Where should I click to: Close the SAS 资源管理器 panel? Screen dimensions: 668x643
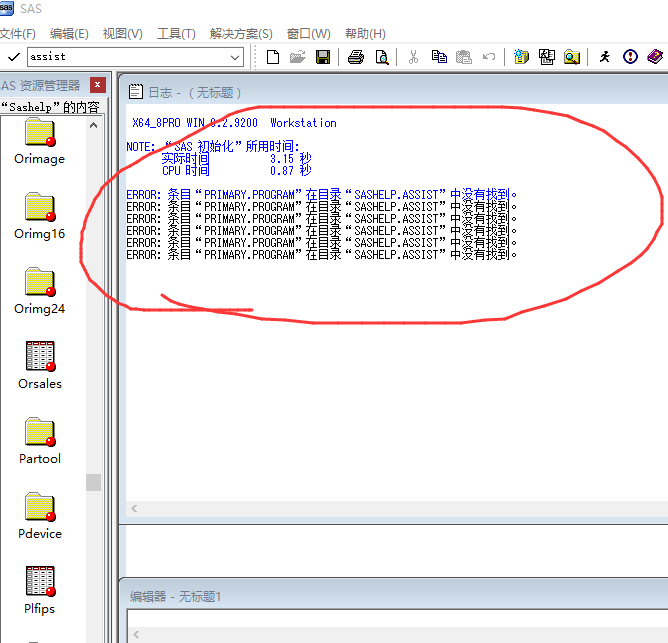pos(98,85)
